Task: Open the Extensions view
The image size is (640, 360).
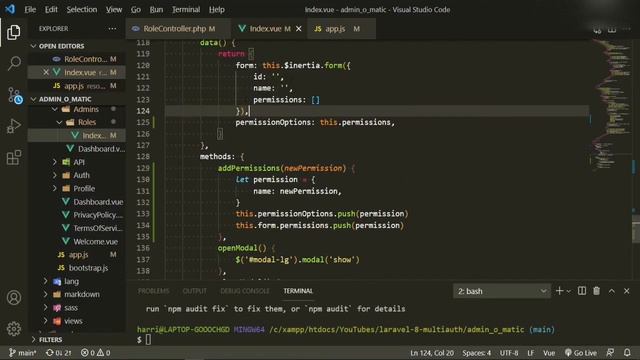Action: click(x=13, y=157)
